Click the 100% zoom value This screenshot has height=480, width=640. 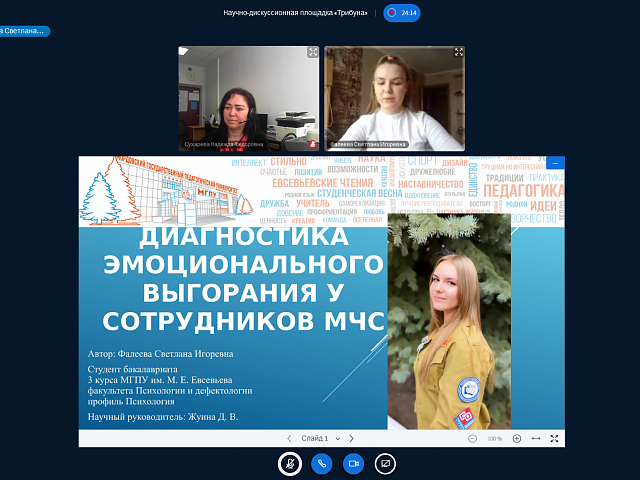pyautogui.click(x=494, y=439)
